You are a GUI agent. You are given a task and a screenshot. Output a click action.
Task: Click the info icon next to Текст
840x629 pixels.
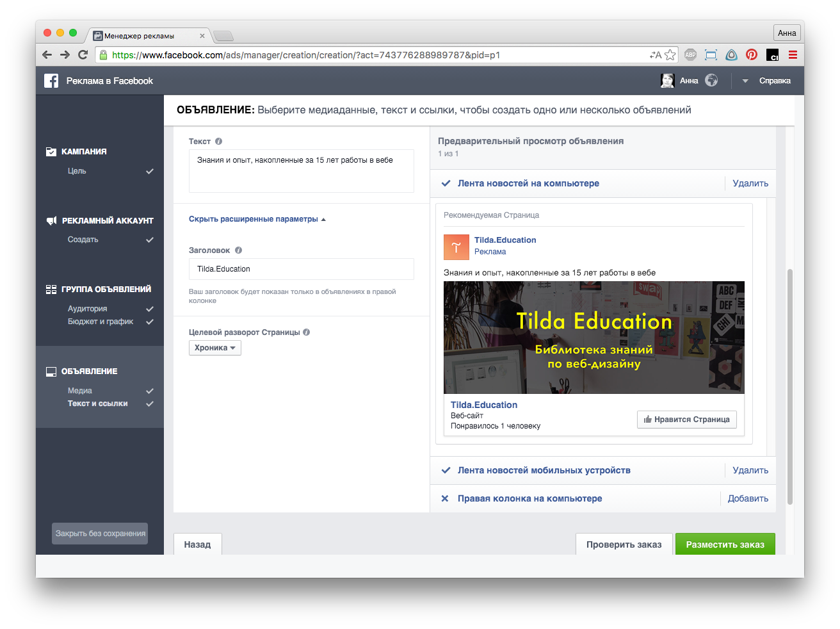(x=218, y=142)
